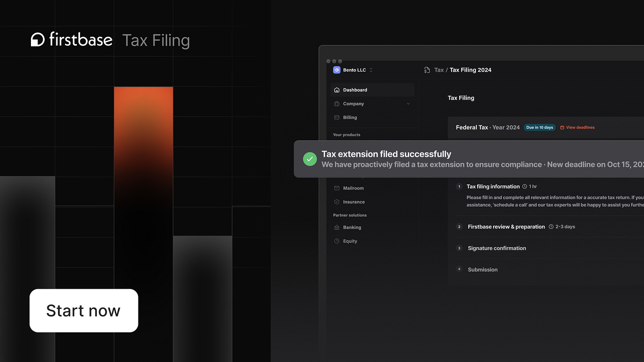
Task: Click the step 3 number badge
Action: (459, 248)
